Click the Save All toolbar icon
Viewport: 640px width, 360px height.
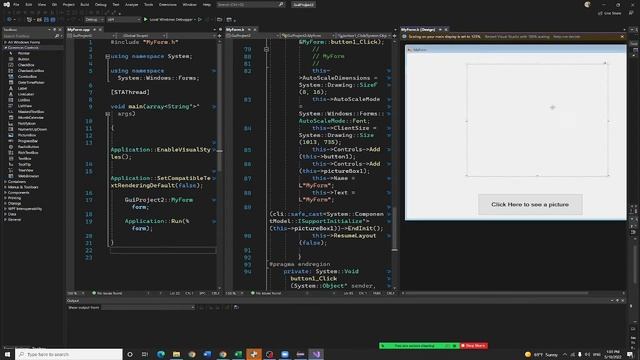pos(53,19)
